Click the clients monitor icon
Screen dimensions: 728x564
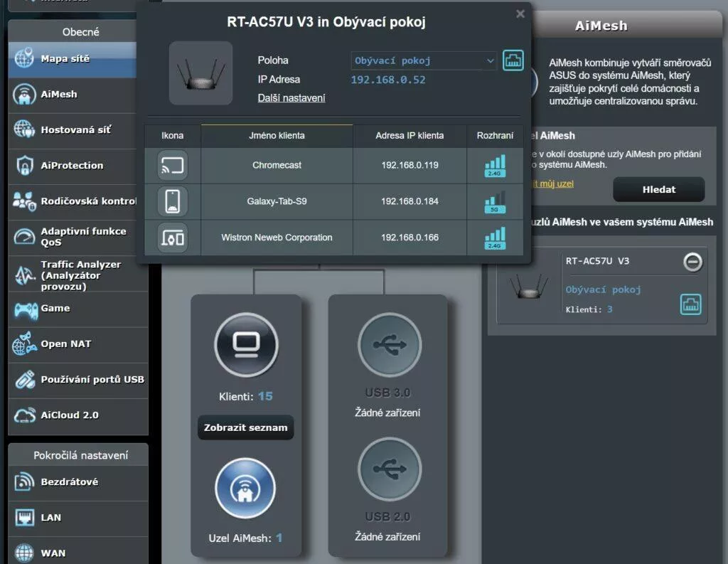pos(246,345)
